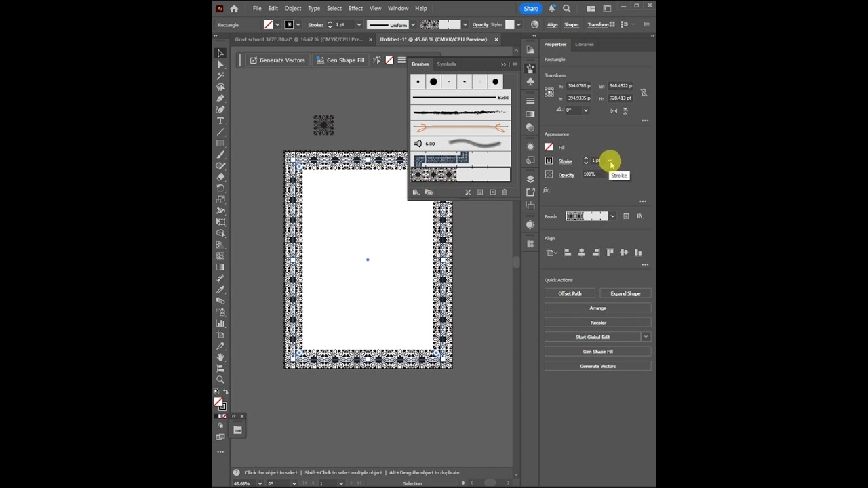The height and width of the screenshot is (488, 868).
Task: Select the Direct Selection tool
Action: 220,65
